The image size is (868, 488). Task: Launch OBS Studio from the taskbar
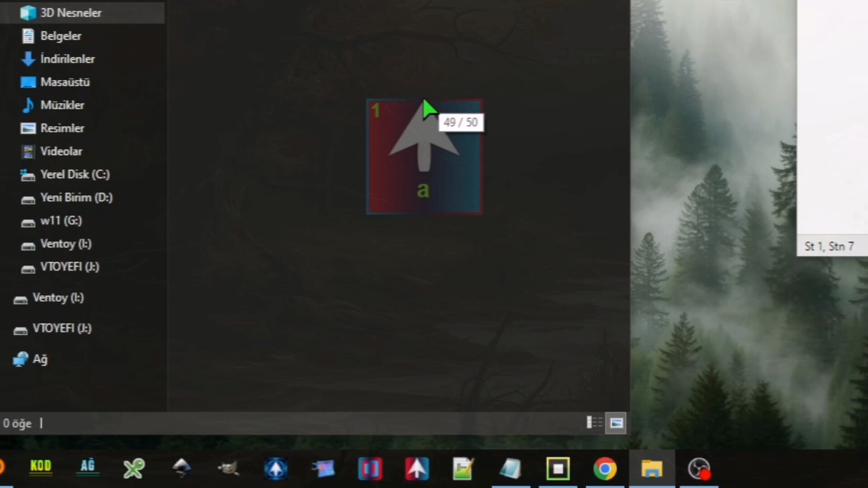coord(699,469)
